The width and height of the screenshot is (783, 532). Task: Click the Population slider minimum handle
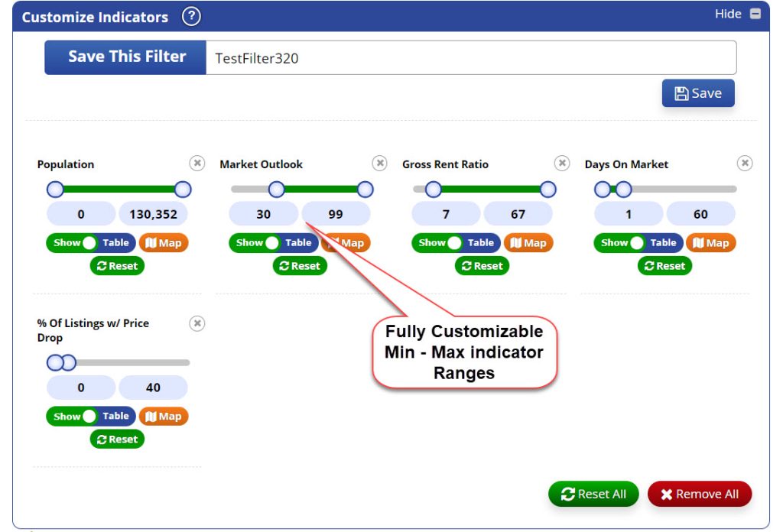(55, 190)
